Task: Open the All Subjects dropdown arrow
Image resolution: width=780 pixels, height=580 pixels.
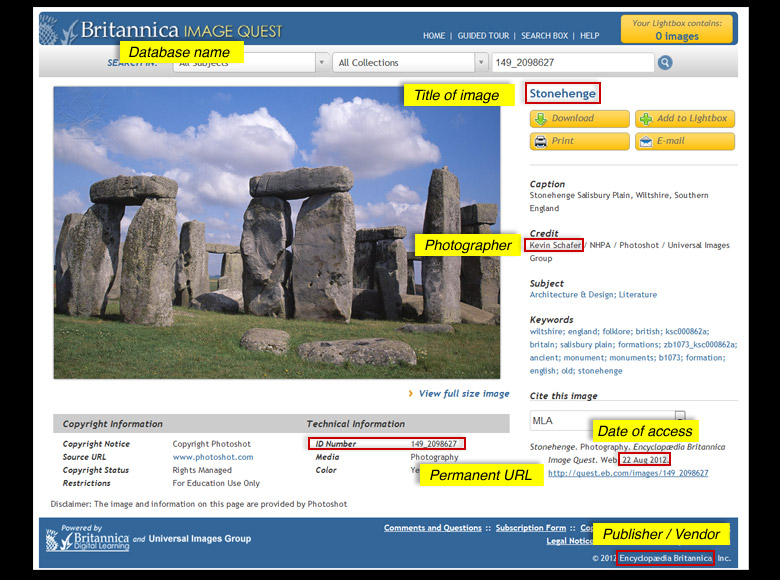Action: tap(321, 63)
